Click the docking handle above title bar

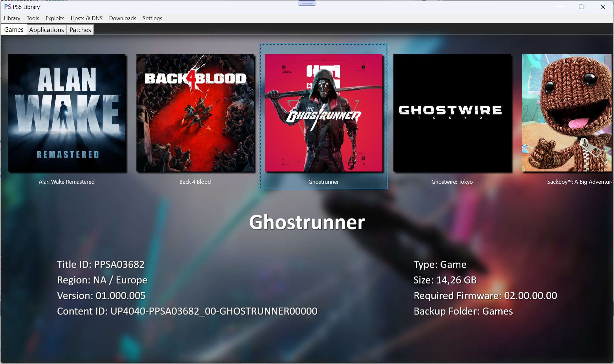pos(307,3)
